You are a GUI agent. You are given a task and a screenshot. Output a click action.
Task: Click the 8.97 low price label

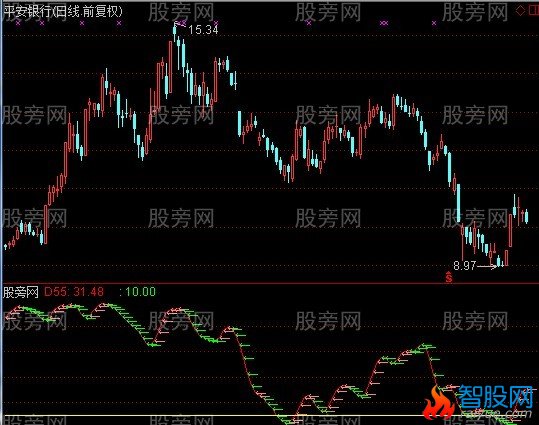(465, 266)
